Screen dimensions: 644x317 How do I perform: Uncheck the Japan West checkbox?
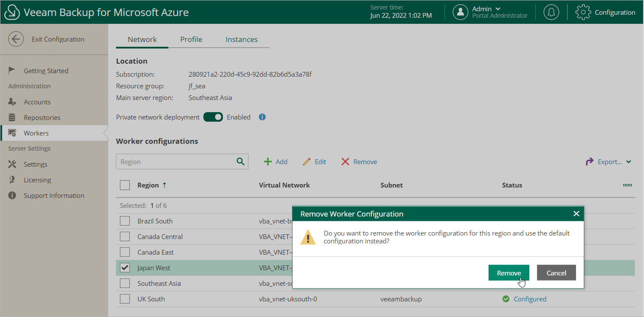pos(125,268)
